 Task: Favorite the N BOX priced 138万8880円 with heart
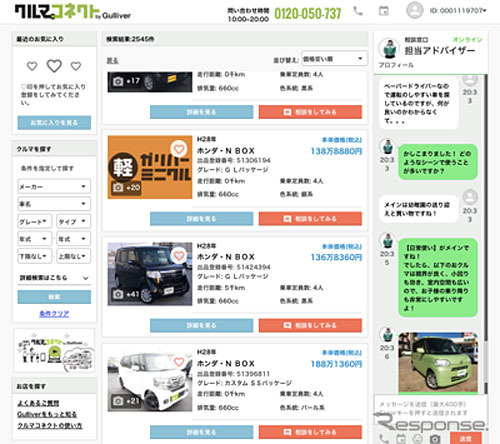[179, 149]
